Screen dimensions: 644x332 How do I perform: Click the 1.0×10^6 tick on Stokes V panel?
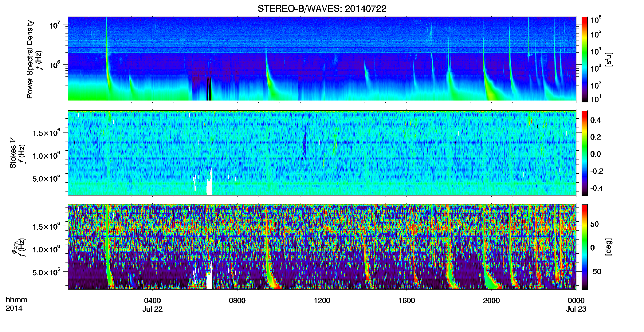(x=46, y=156)
